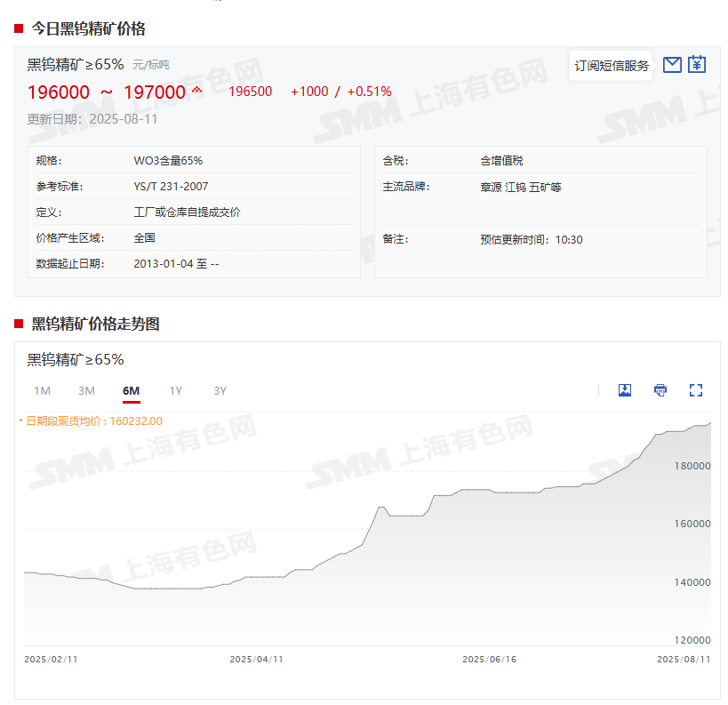The width and height of the screenshot is (728, 705).
Task: Click the 196000 ~ 197000 price range
Action: tap(107, 92)
